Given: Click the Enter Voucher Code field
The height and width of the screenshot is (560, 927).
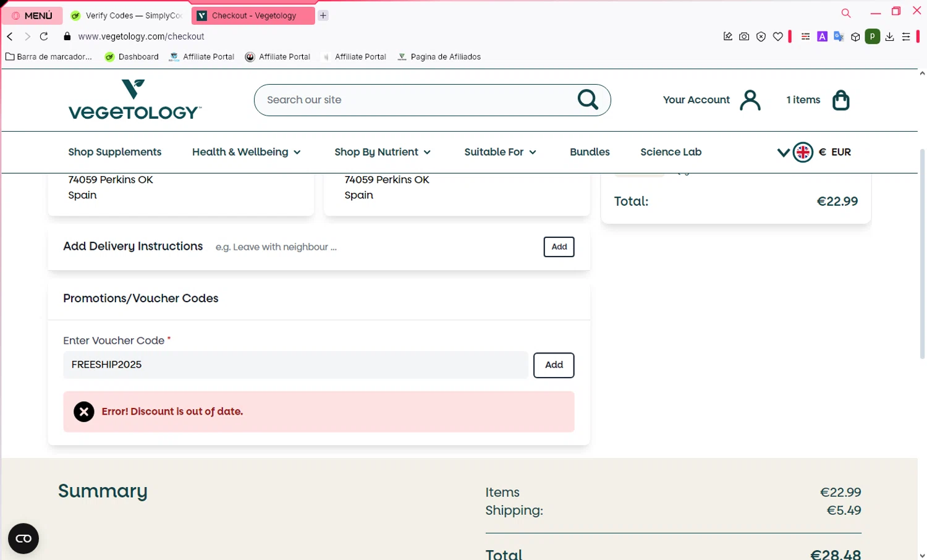Looking at the screenshot, I should (295, 365).
